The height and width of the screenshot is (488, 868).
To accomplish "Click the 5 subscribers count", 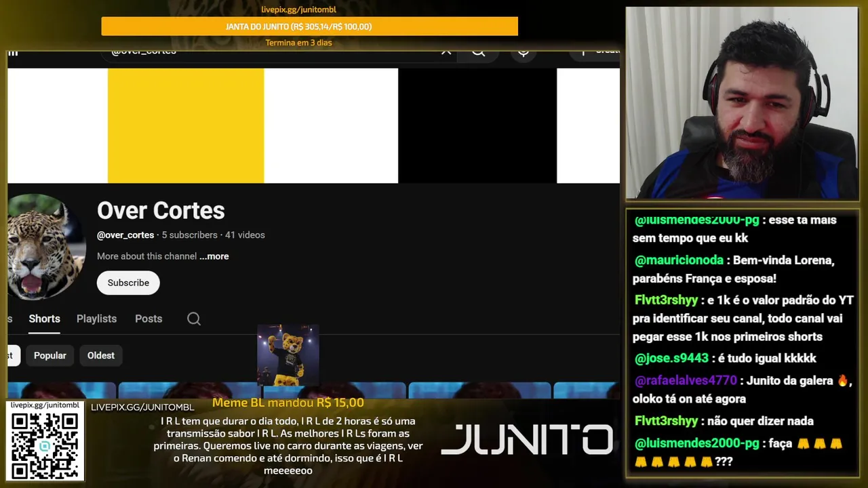I will [190, 235].
